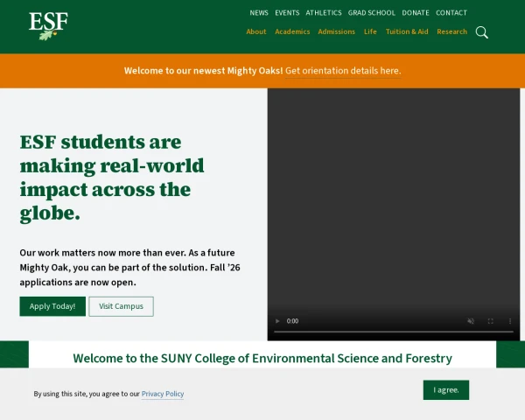Screen dimensions: 525x420
Task: Visit the Donate page
Action: [416, 13]
